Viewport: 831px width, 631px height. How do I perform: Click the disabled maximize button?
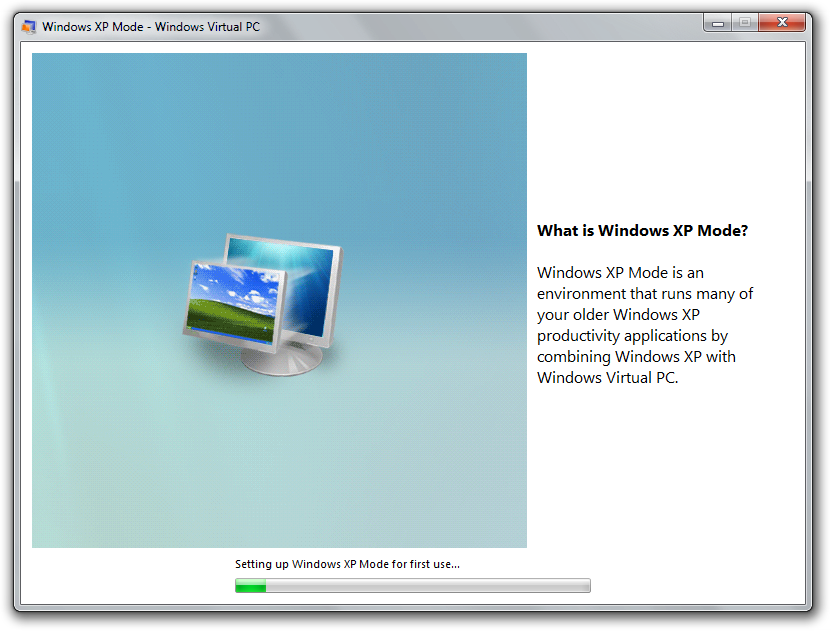(745, 23)
